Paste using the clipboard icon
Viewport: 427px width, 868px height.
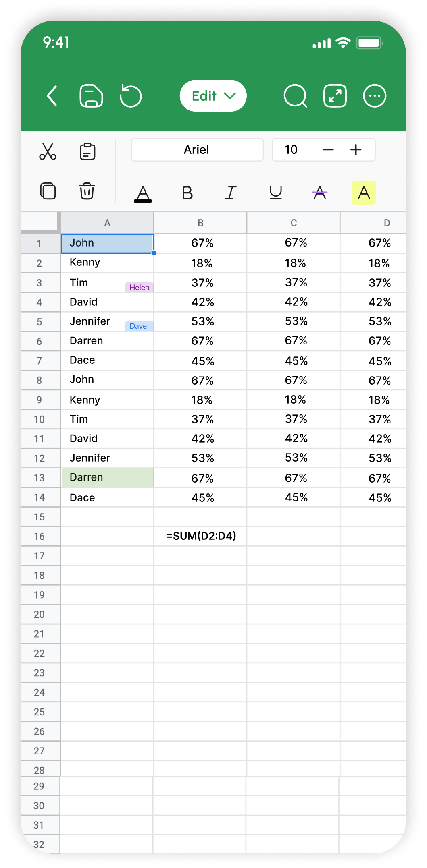[x=87, y=151]
